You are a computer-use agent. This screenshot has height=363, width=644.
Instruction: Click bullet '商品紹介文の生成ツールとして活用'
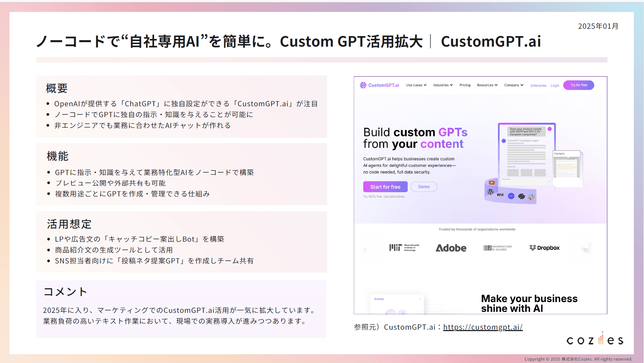coord(114,250)
